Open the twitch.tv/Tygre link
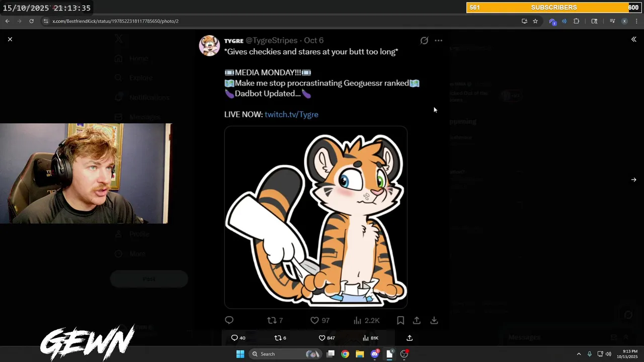 (x=291, y=114)
